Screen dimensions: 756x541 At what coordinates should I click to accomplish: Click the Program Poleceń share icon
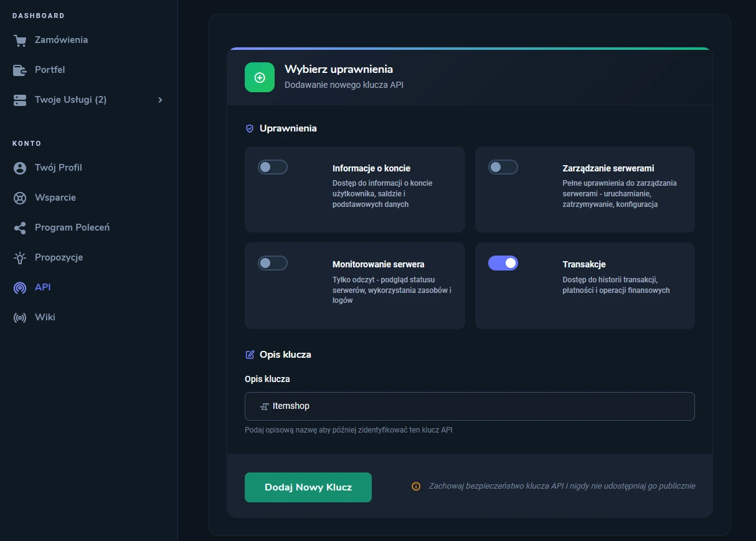pyautogui.click(x=20, y=227)
